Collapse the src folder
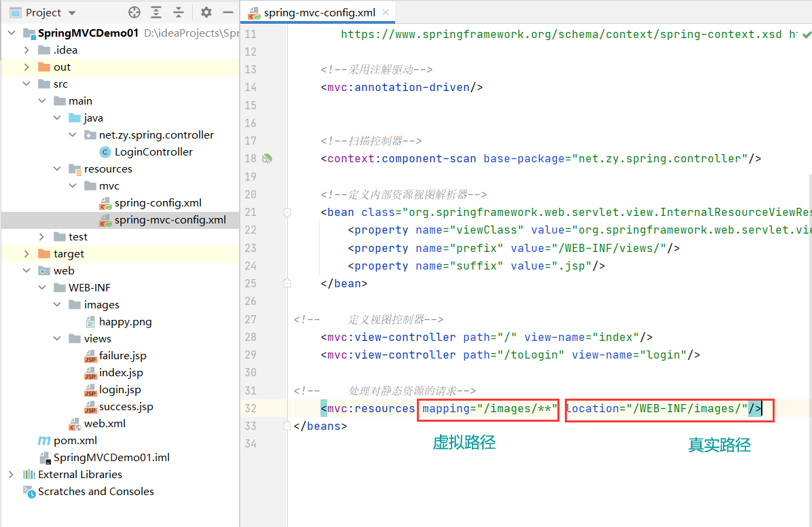Image resolution: width=812 pixels, height=527 pixels. tap(27, 84)
